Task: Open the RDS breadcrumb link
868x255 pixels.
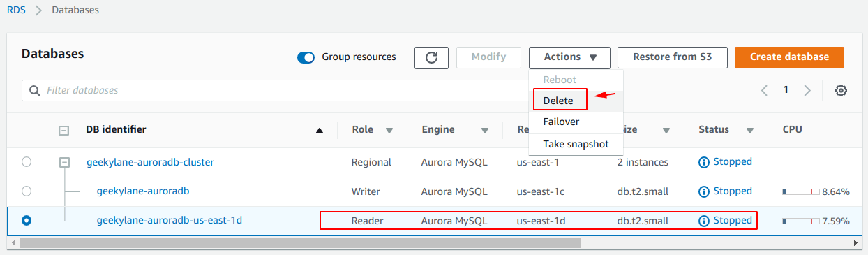Action: tap(17, 10)
